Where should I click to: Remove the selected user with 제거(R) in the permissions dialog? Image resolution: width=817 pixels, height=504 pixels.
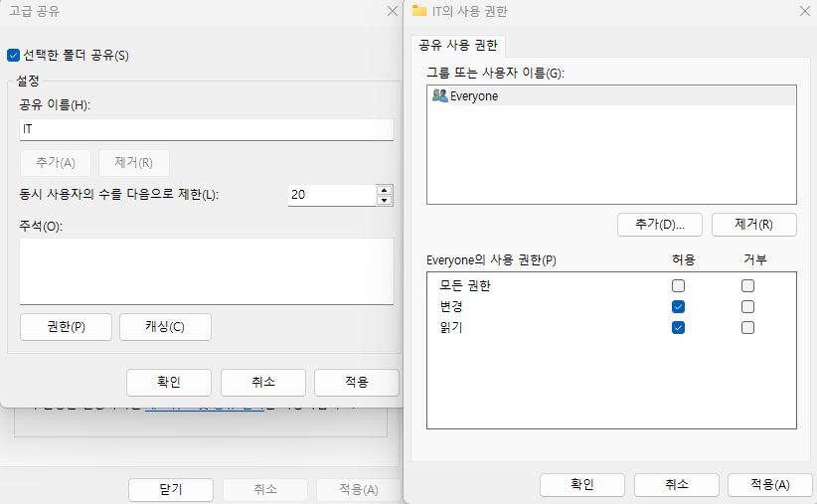coord(754,224)
